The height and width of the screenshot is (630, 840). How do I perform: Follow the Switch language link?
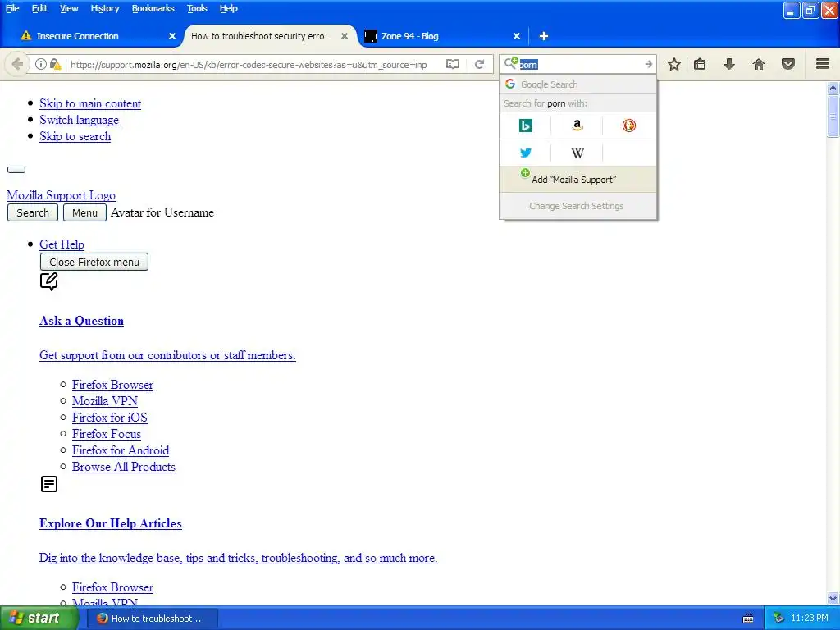click(79, 120)
